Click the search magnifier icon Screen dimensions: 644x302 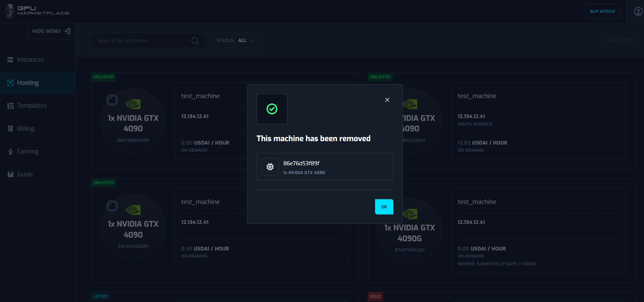coord(195,41)
